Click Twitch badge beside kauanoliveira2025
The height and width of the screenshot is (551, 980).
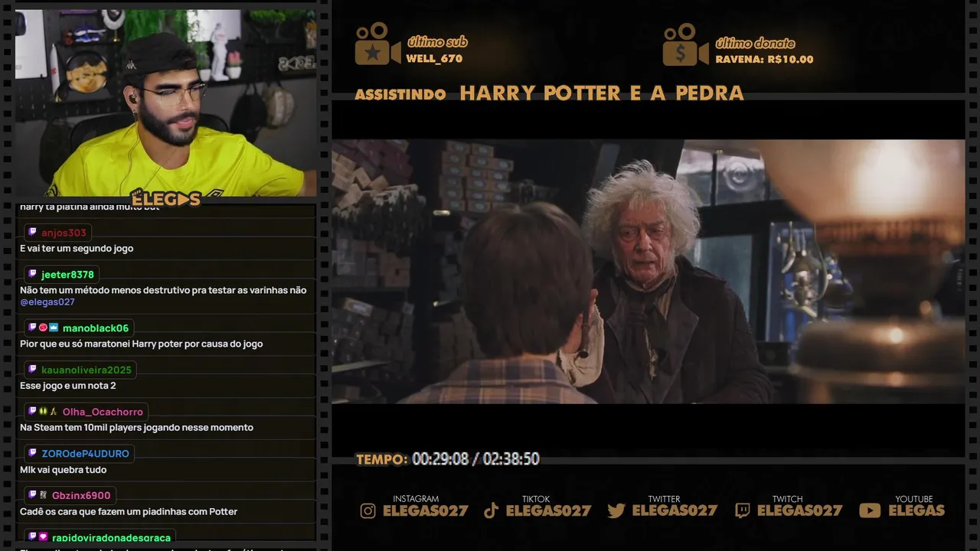click(x=33, y=370)
